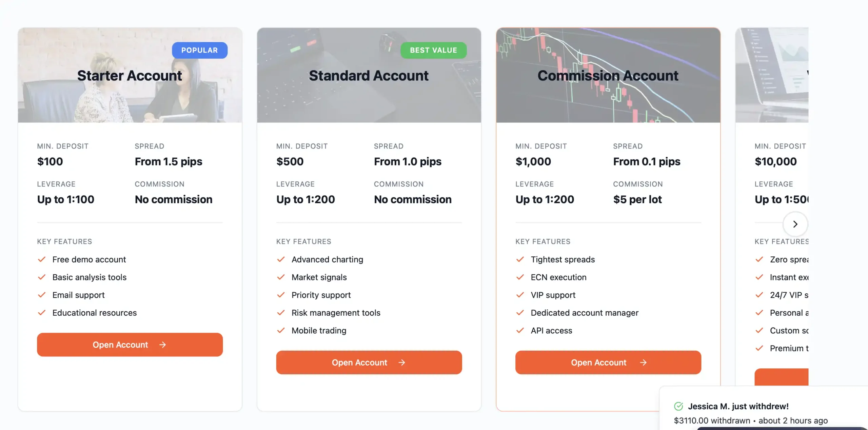Click the BEST VALUE badge
This screenshot has height=430, width=868.
(x=433, y=50)
